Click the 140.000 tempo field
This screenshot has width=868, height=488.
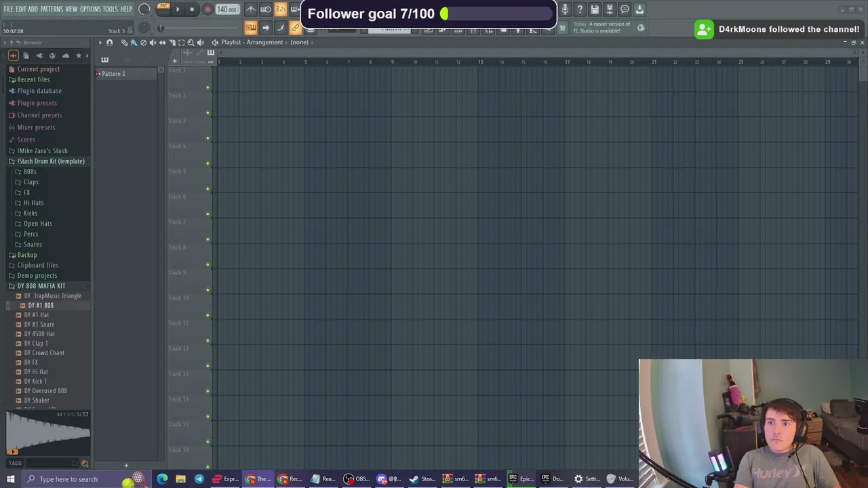(x=227, y=9)
